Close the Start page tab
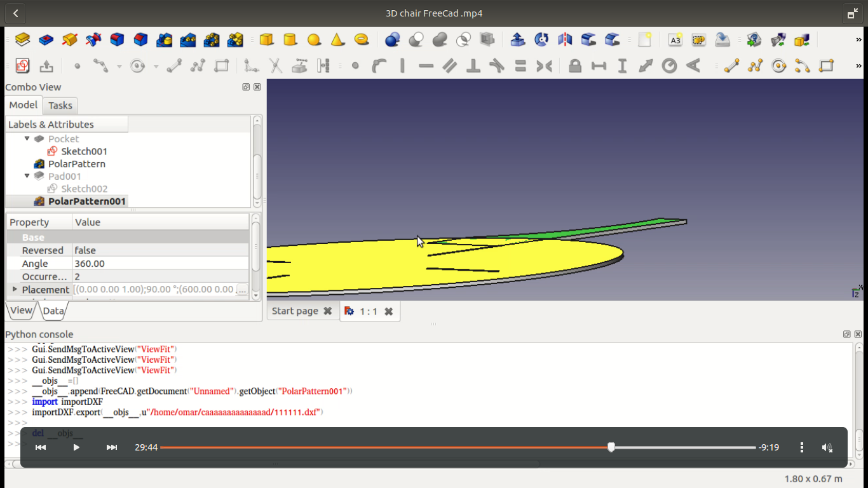This screenshot has height=488, width=868. click(328, 311)
